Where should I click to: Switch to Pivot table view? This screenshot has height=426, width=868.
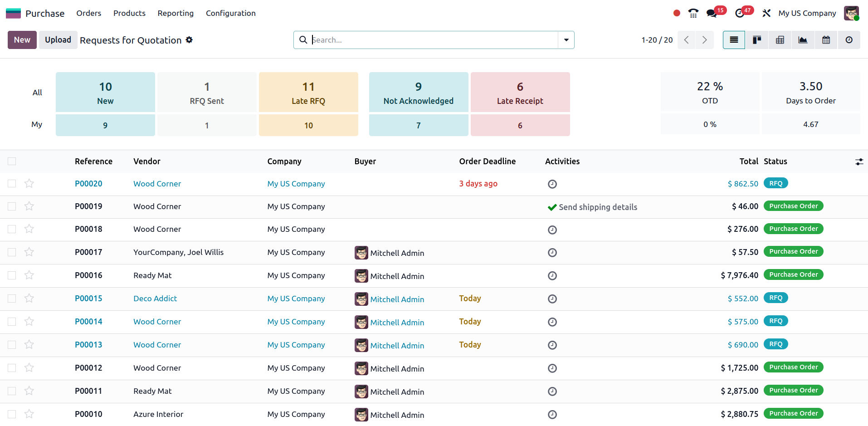click(780, 40)
